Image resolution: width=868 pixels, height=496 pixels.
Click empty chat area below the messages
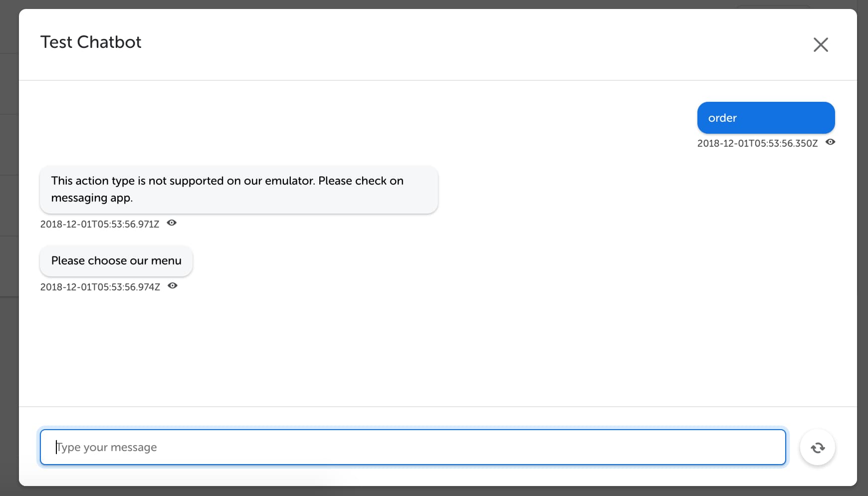pos(438,349)
